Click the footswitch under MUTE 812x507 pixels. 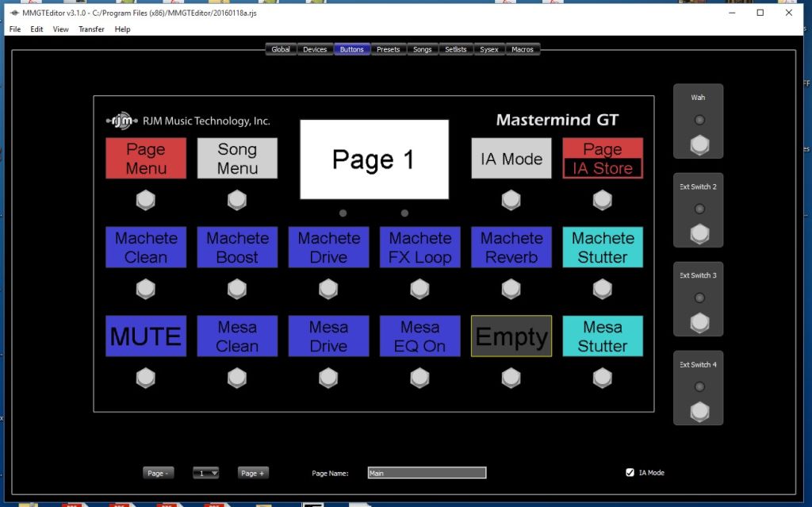(x=146, y=378)
